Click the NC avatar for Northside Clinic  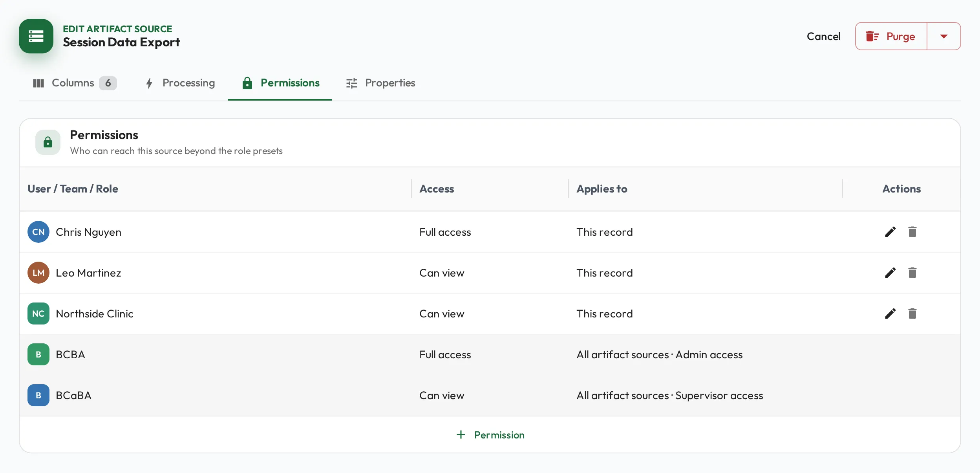click(x=38, y=313)
